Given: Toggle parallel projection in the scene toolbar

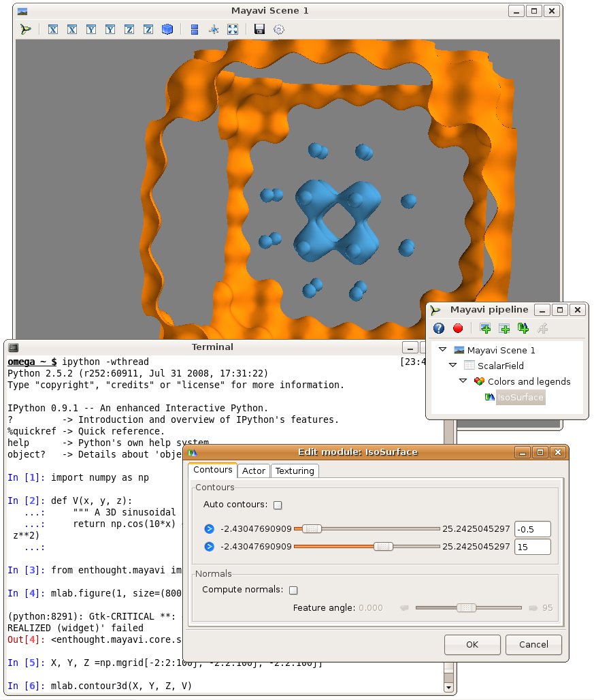Looking at the screenshot, I should point(195,29).
